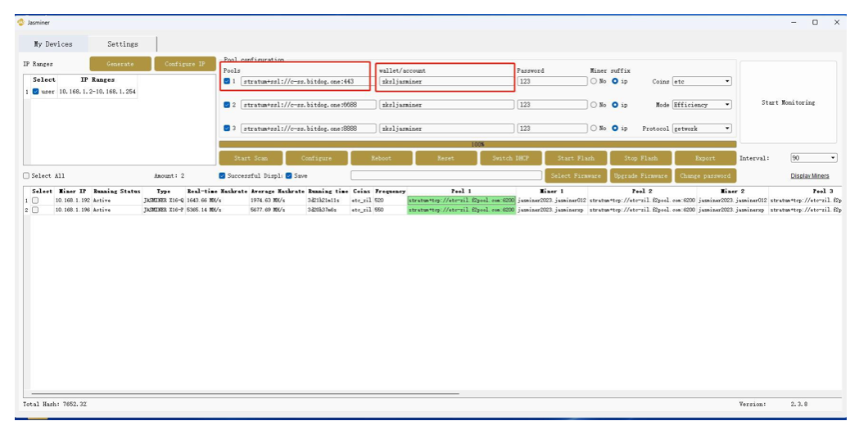The image size is (868, 439).
Task: Toggle the Successful Display checkbox
Action: (x=222, y=175)
